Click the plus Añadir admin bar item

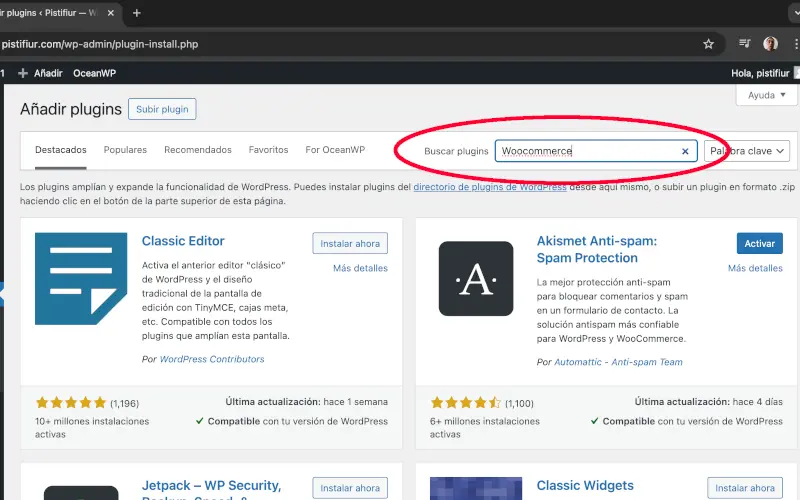[40, 73]
